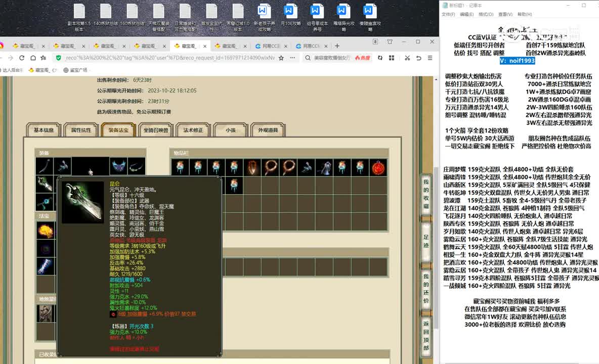Switch to the 属性抗性 tab
This screenshot has width=599, height=364.
(x=81, y=130)
